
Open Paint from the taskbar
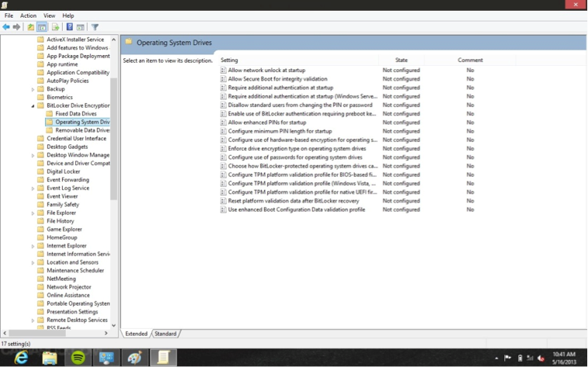134,358
